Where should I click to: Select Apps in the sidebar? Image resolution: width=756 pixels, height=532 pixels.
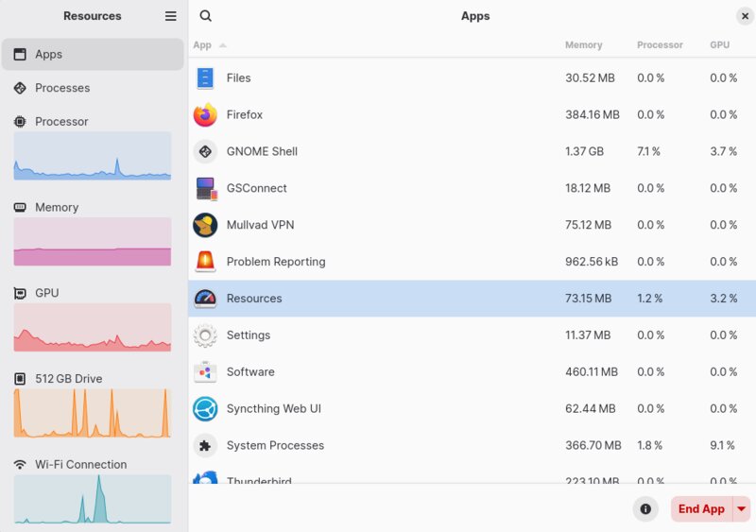[93, 54]
